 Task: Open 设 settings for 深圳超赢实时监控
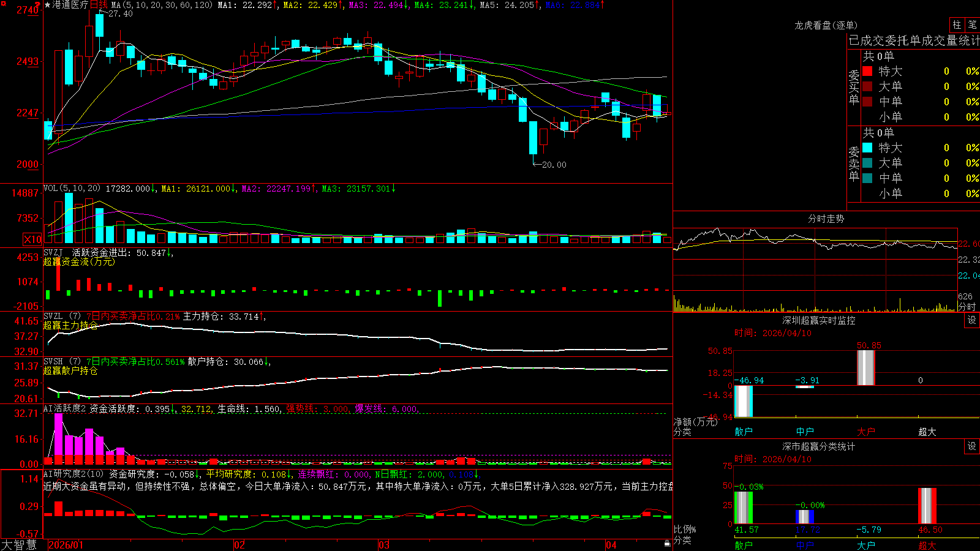pyautogui.click(x=972, y=320)
